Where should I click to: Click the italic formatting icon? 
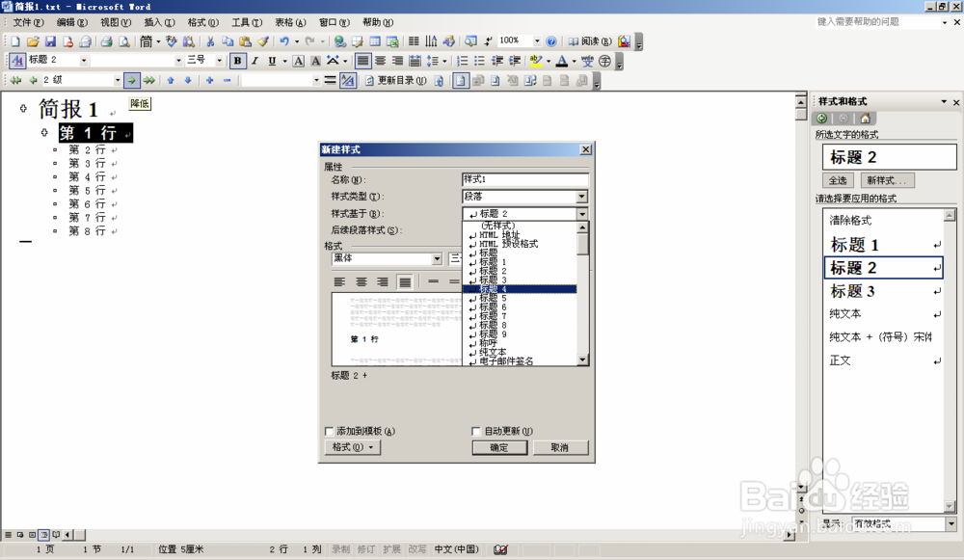click(253, 60)
